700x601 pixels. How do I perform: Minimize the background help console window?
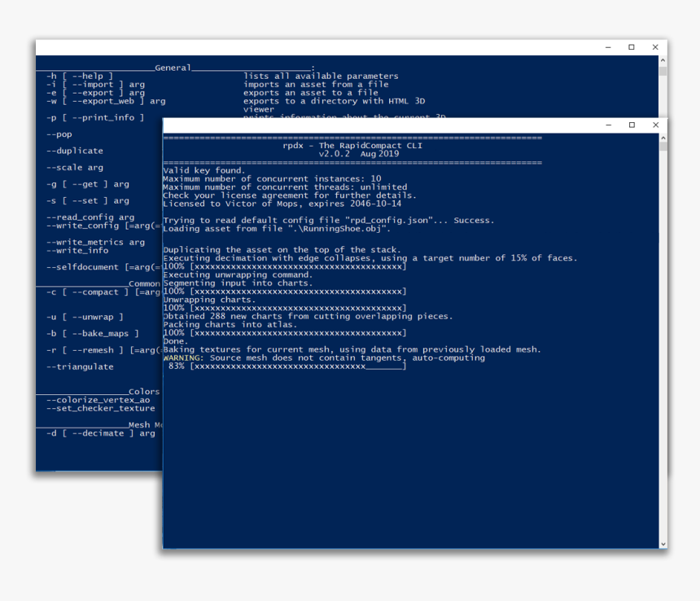(608, 47)
